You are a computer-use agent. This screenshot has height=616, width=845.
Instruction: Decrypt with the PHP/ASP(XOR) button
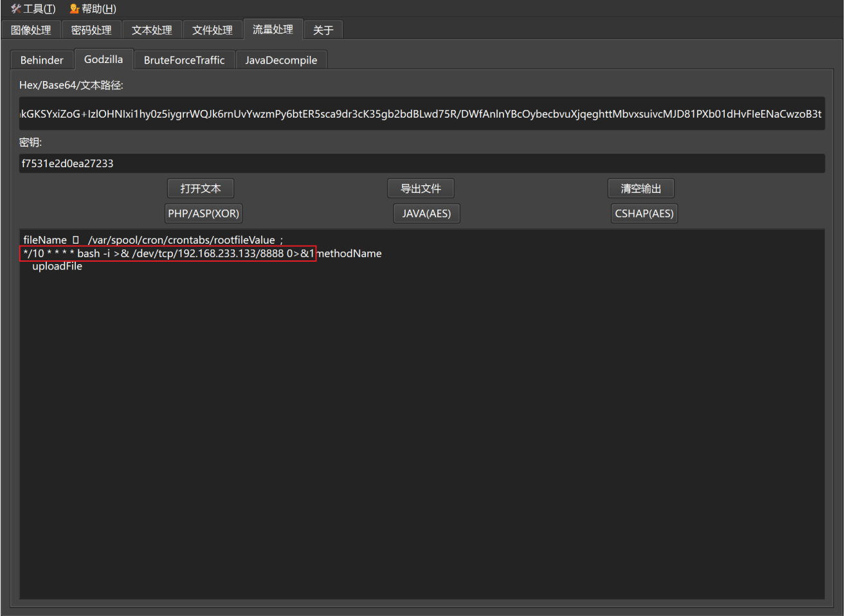coord(203,213)
